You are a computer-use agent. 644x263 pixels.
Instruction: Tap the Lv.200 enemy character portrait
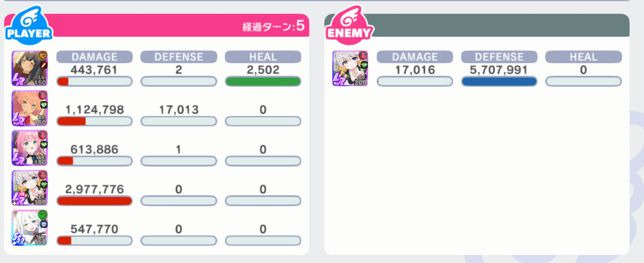pyautogui.click(x=350, y=68)
